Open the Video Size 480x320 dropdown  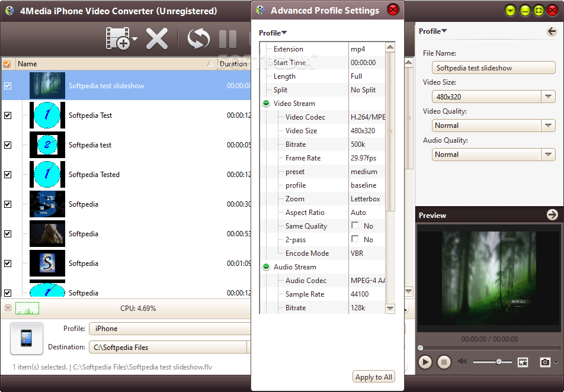pos(549,97)
